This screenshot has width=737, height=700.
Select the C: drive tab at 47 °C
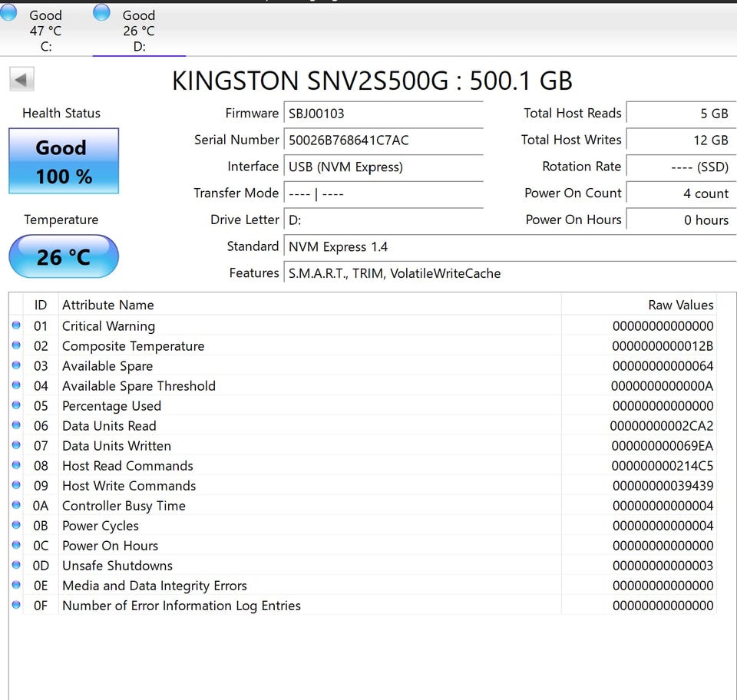[x=45, y=30]
